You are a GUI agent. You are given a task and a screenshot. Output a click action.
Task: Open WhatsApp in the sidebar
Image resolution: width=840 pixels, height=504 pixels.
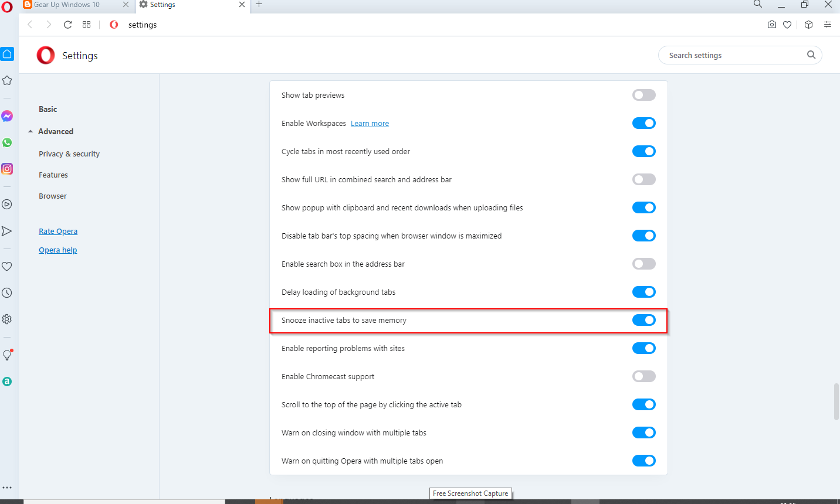pyautogui.click(x=7, y=142)
